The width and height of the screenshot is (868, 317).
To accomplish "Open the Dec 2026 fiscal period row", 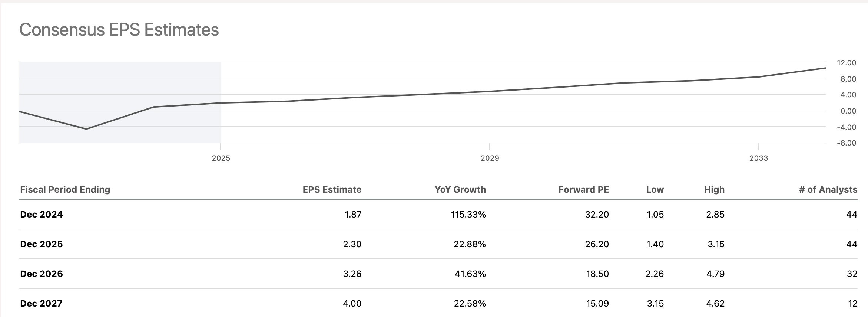I will point(42,274).
